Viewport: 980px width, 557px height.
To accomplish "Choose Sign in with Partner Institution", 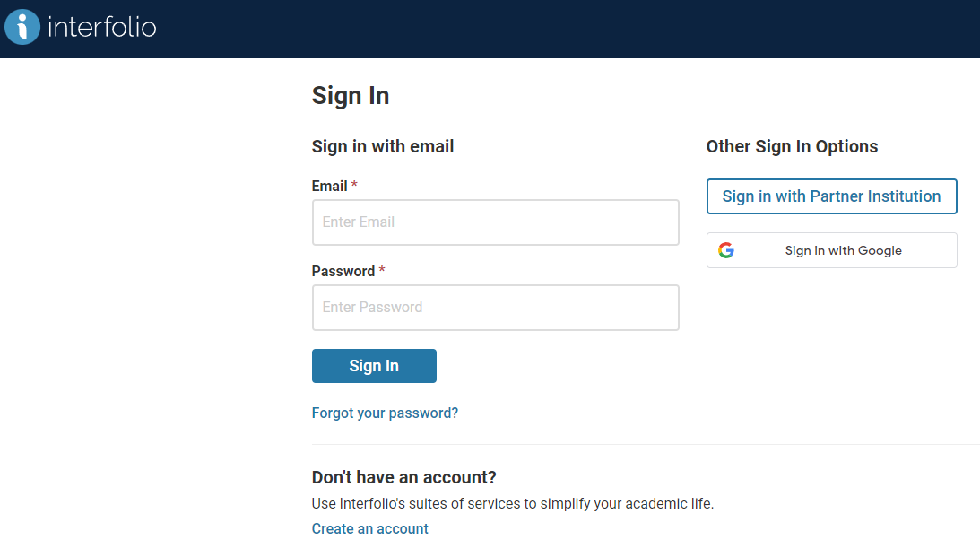I will click(831, 196).
